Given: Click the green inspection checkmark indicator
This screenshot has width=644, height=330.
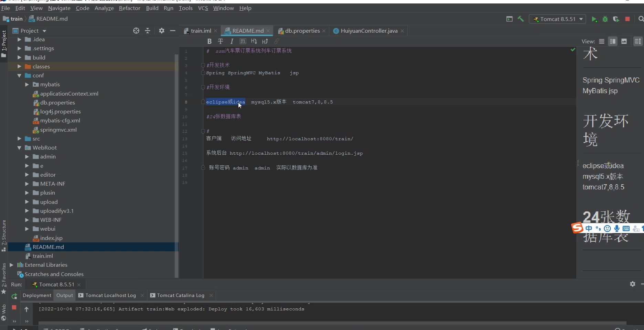Looking at the screenshot, I should (573, 50).
